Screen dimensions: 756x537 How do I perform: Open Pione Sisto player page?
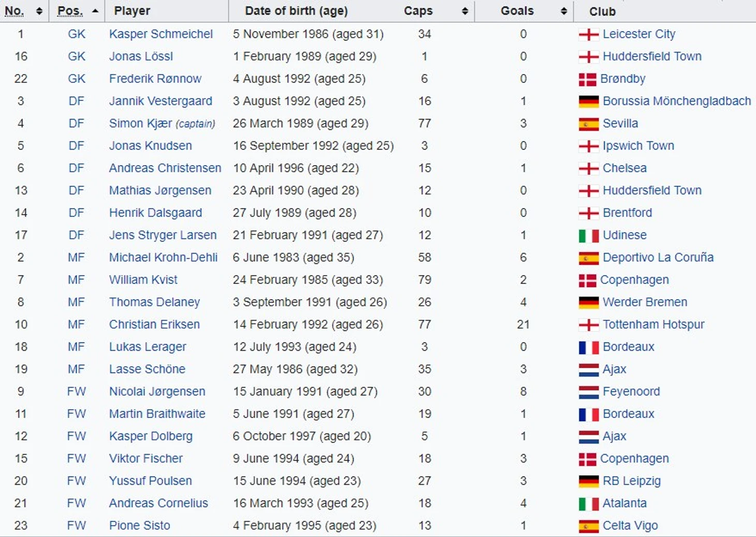click(x=139, y=525)
